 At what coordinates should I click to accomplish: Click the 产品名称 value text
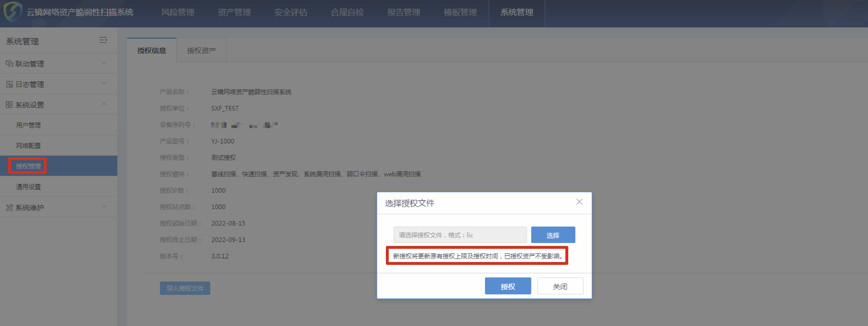[251, 92]
